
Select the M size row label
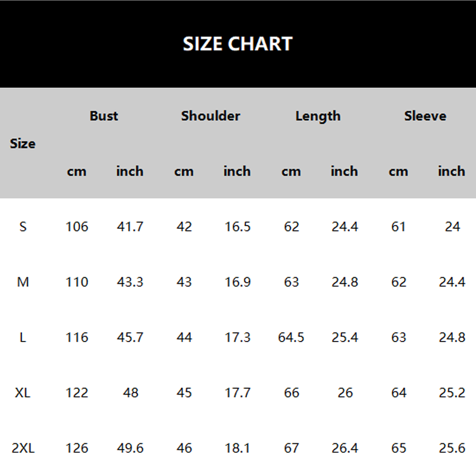(23, 282)
